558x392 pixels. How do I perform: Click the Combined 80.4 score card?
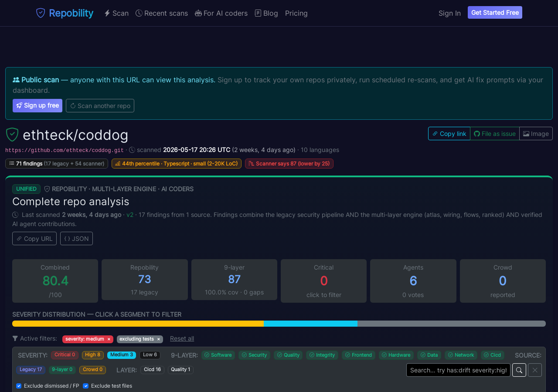coord(55,281)
